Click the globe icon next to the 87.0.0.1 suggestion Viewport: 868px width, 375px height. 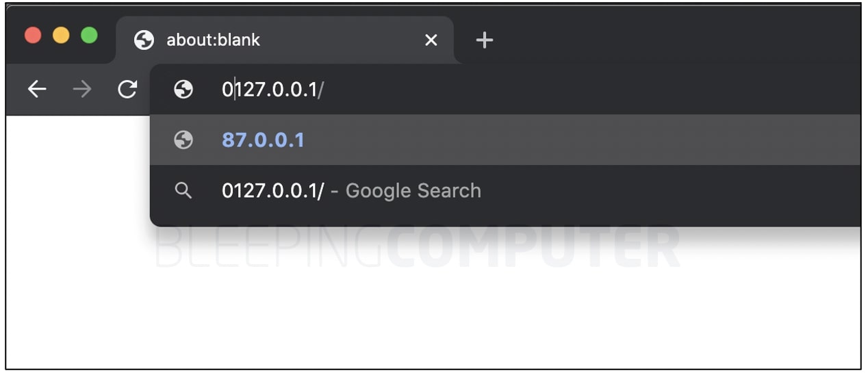[x=183, y=140]
